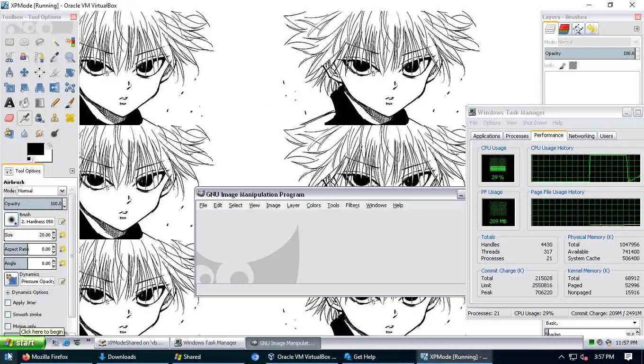Image resolution: width=644 pixels, height=364 pixels.
Task: Expand Dynamics Options
Action: (8, 292)
